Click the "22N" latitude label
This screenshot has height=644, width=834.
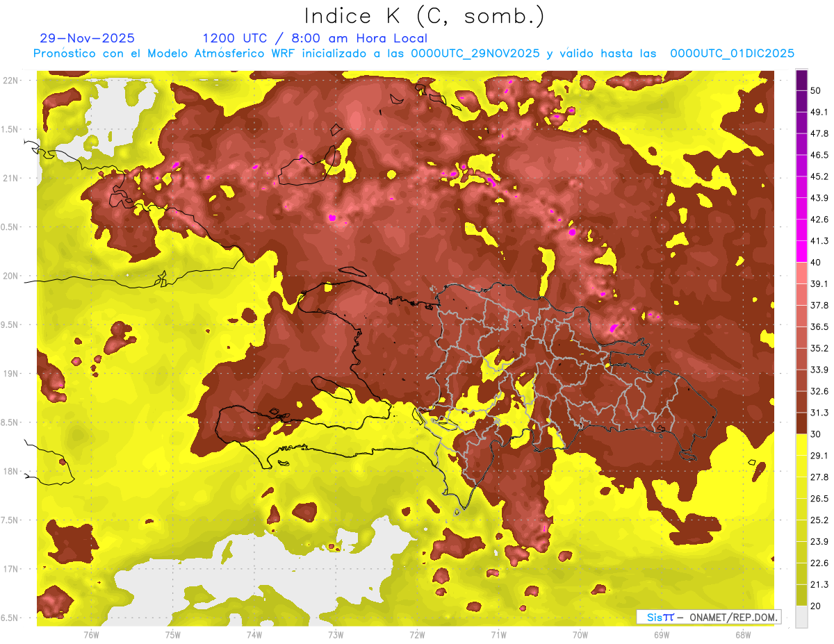point(10,80)
